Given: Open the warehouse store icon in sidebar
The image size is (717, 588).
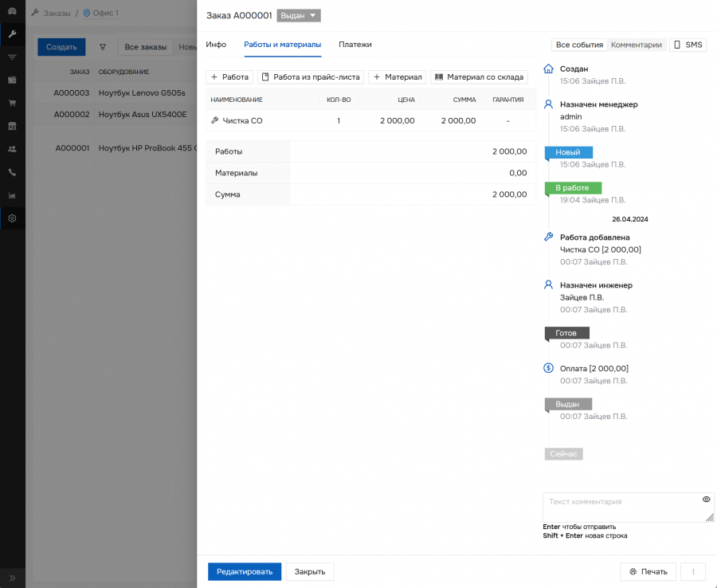Looking at the screenshot, I should point(12,126).
